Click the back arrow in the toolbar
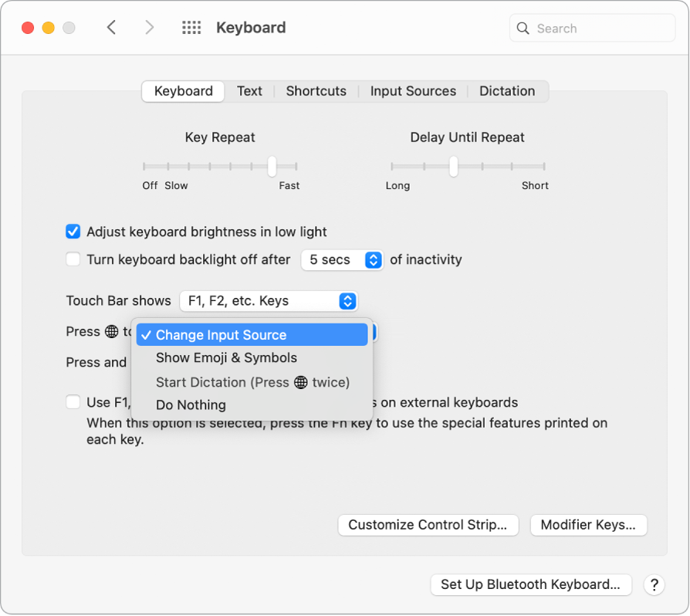 111,27
